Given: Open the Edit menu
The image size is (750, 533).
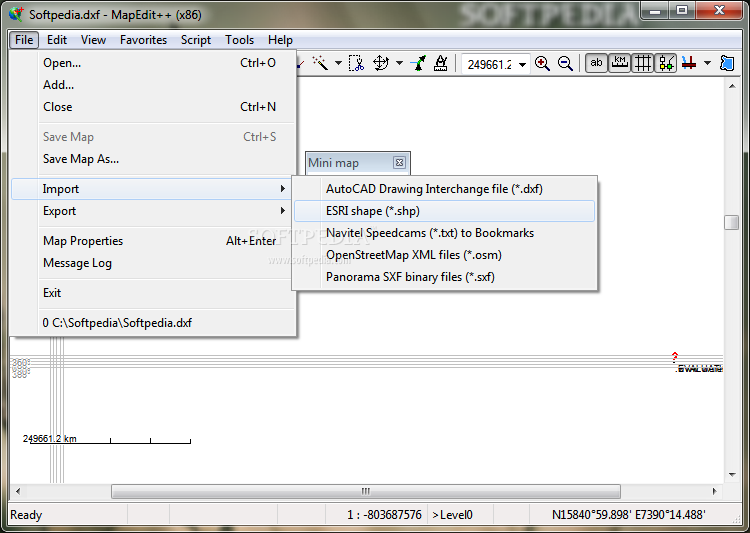Looking at the screenshot, I should click(x=57, y=40).
